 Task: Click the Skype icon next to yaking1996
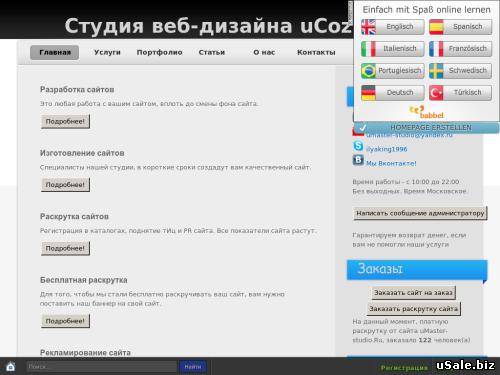(x=358, y=146)
